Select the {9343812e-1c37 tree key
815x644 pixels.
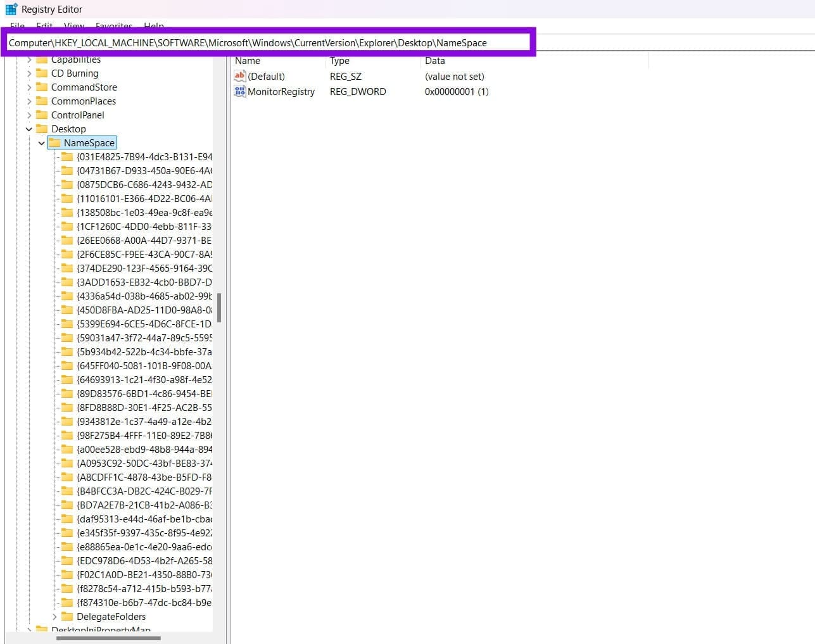144,421
